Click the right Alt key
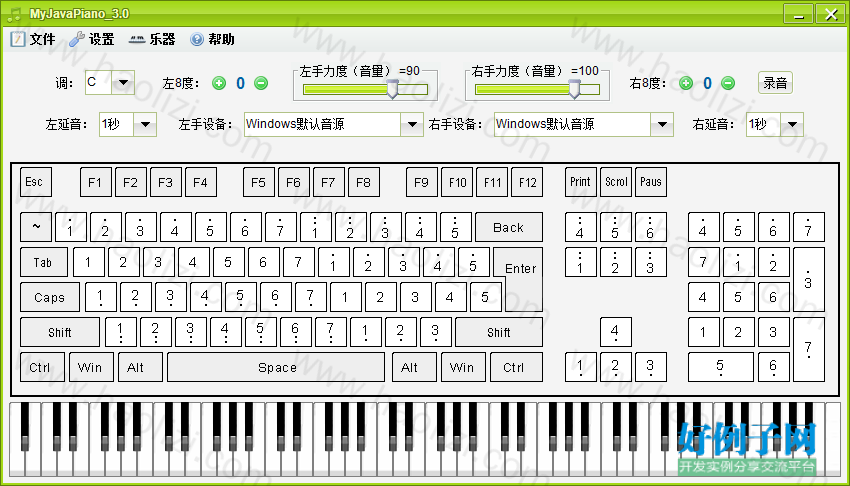 coord(414,367)
